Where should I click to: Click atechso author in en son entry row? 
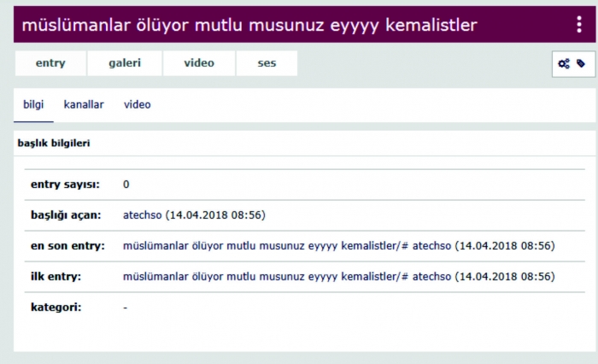pyautogui.click(x=431, y=246)
